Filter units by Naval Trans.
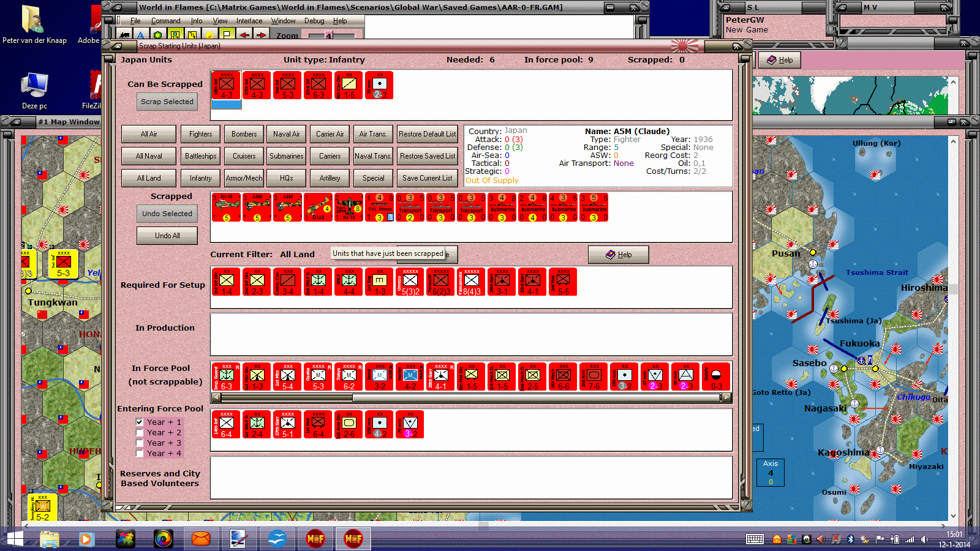This screenshot has height=551, width=980. 372,156
